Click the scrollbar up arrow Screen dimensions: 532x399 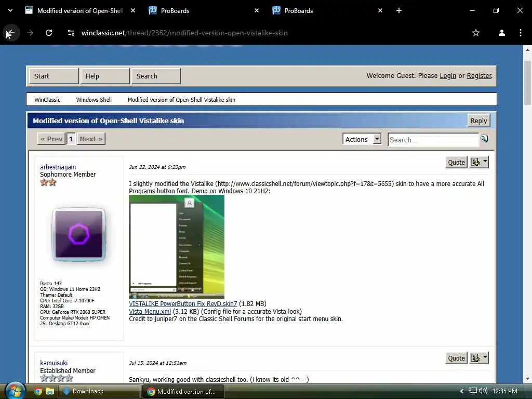[x=527, y=50]
